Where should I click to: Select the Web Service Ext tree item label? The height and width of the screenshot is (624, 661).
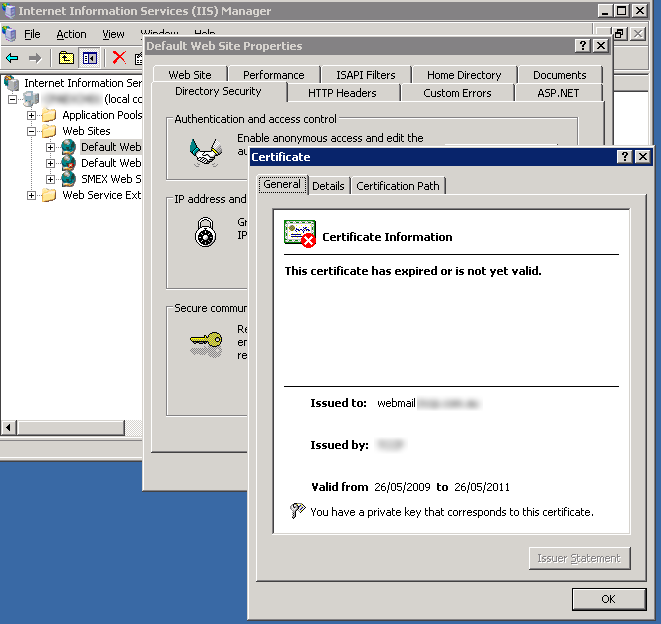point(102,195)
